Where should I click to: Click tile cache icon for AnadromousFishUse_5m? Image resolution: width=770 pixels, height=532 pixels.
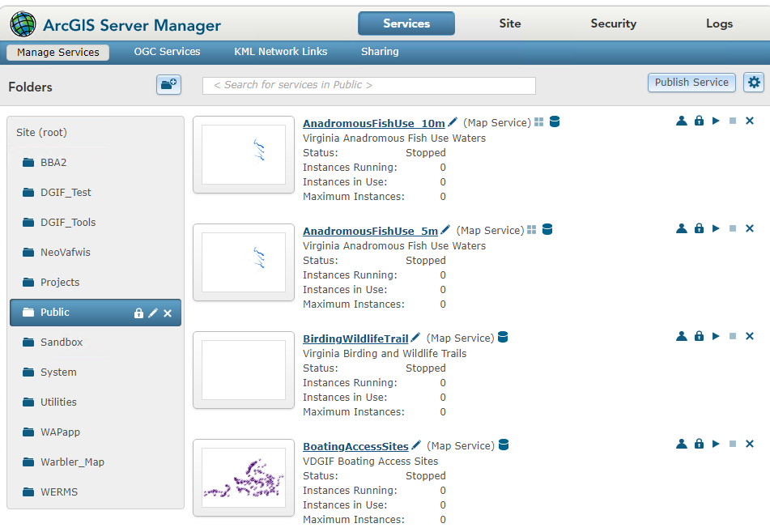click(x=531, y=229)
